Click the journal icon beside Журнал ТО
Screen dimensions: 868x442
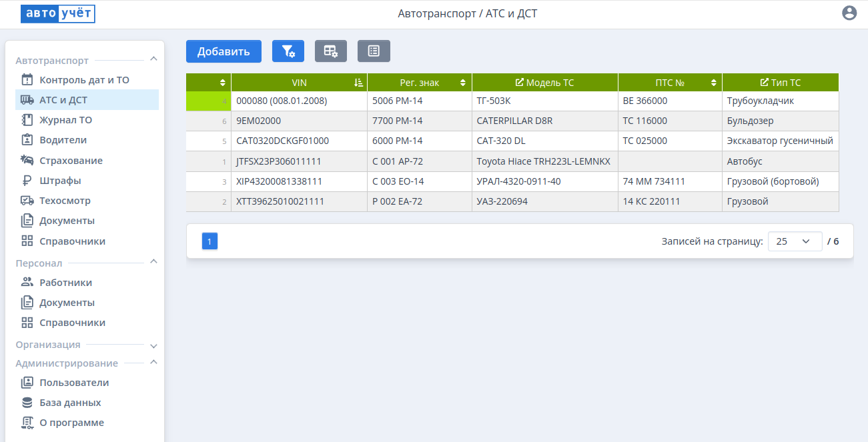coord(27,120)
